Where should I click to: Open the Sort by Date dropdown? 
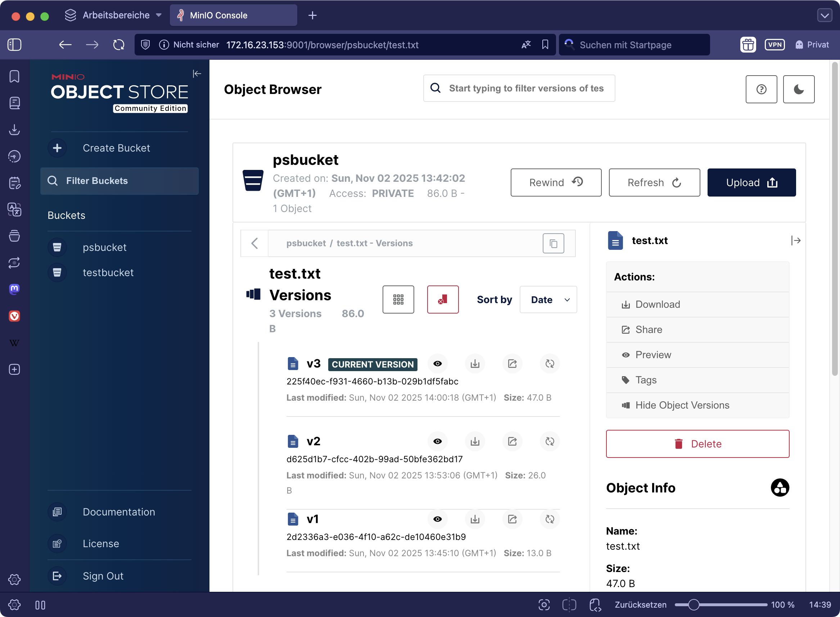pyautogui.click(x=548, y=300)
